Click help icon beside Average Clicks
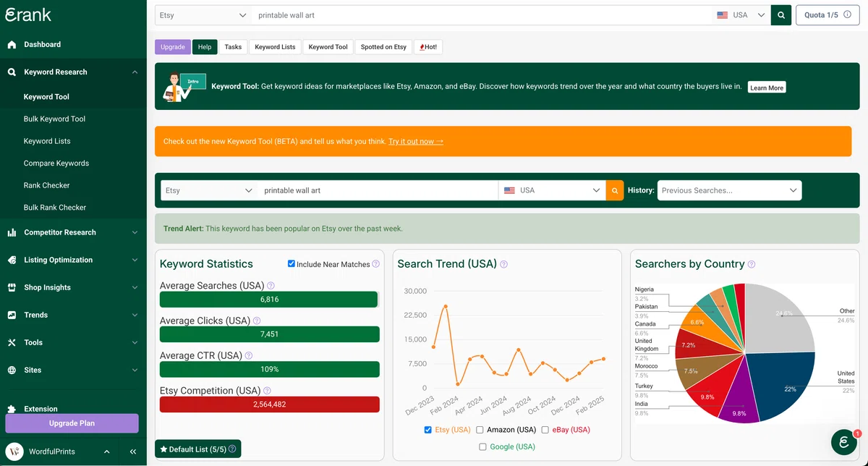Image resolution: width=868 pixels, height=466 pixels. click(257, 321)
